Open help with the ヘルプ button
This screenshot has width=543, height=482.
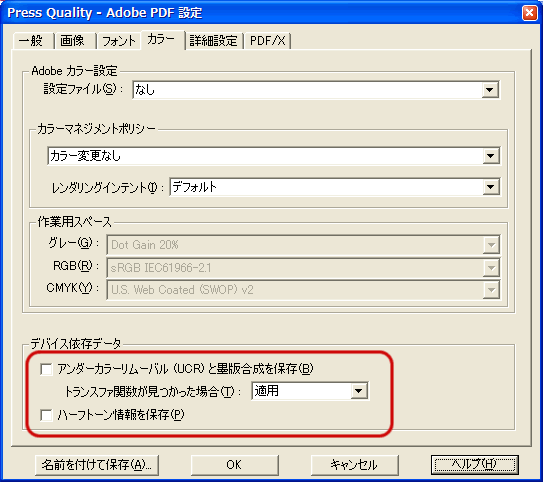click(475, 465)
